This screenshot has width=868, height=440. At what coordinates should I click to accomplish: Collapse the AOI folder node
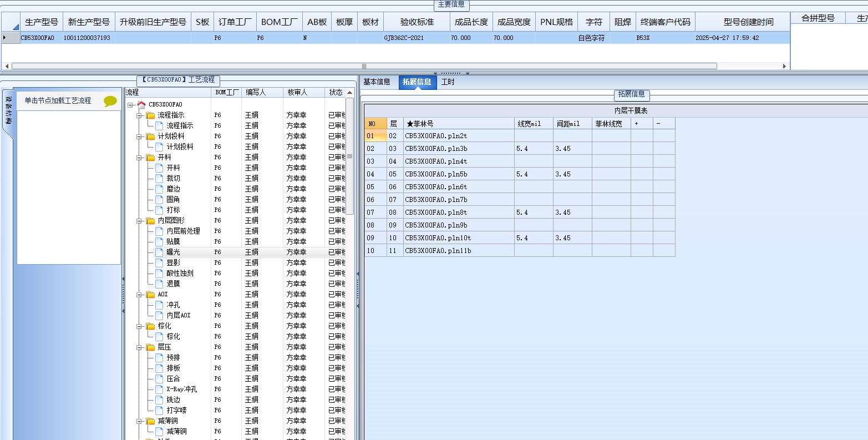point(139,294)
